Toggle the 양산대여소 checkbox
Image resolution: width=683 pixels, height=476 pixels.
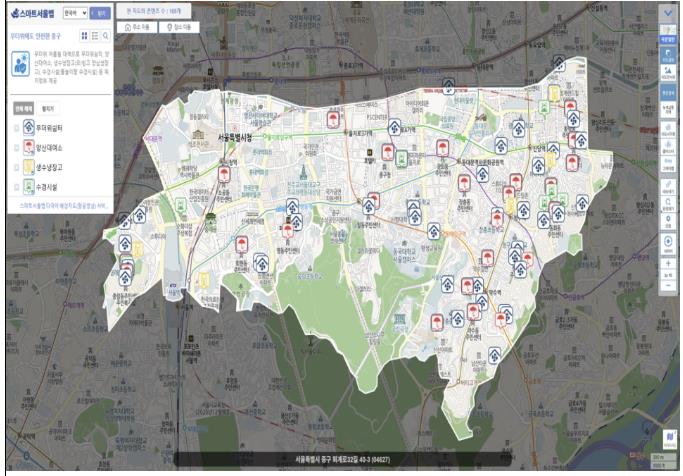point(15,146)
